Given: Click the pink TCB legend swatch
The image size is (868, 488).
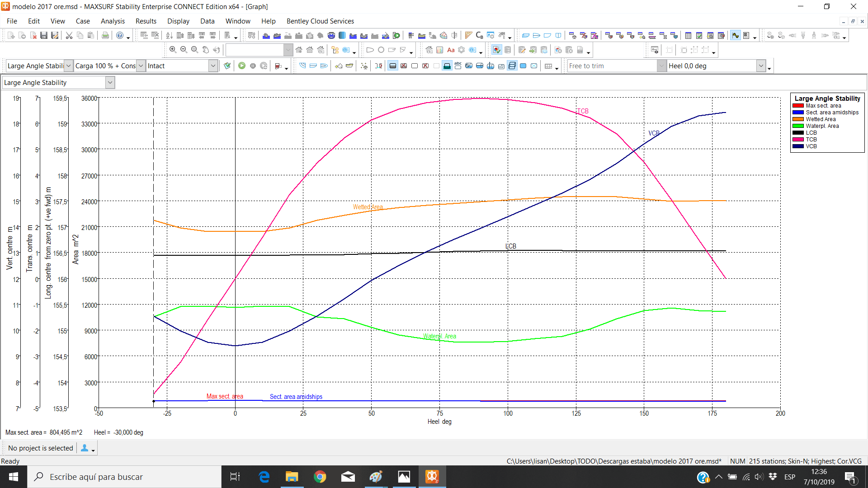Looking at the screenshot, I should [x=798, y=140].
